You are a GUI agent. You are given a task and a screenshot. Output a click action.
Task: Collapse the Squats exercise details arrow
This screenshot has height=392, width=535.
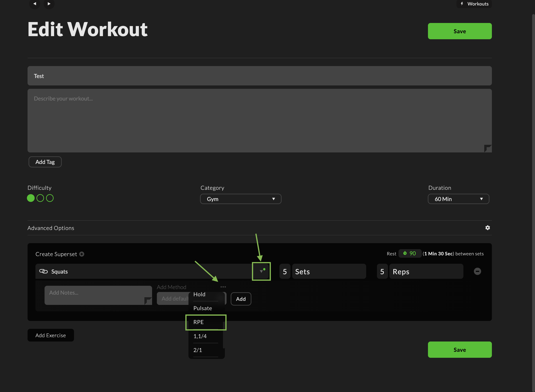click(261, 271)
